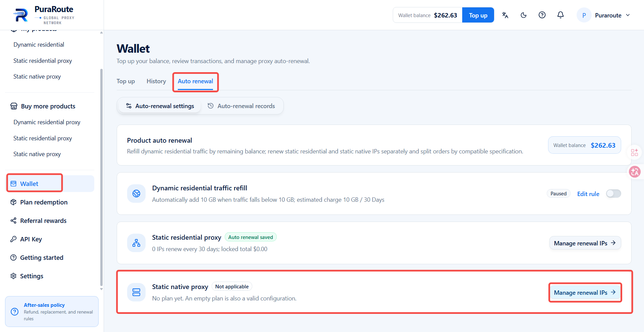The image size is (644, 332).
Task: Click the sidebar scrollbar thumb
Action: point(101,177)
